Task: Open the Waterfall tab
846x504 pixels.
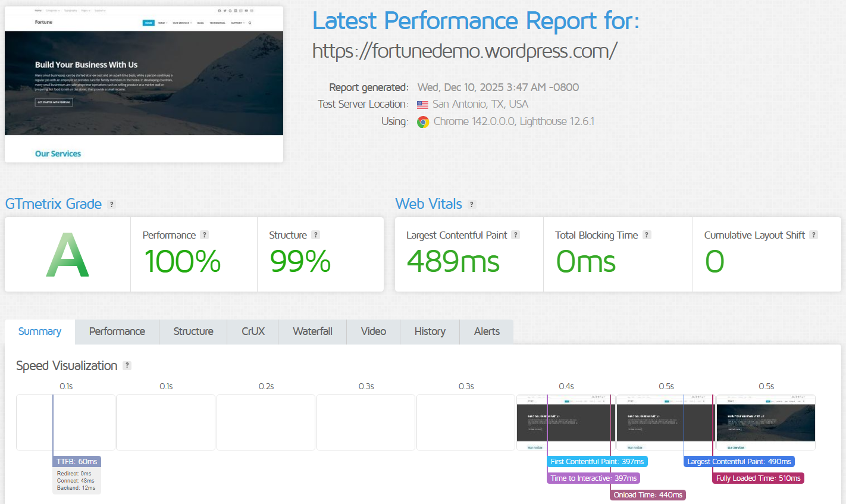Action: tap(312, 331)
